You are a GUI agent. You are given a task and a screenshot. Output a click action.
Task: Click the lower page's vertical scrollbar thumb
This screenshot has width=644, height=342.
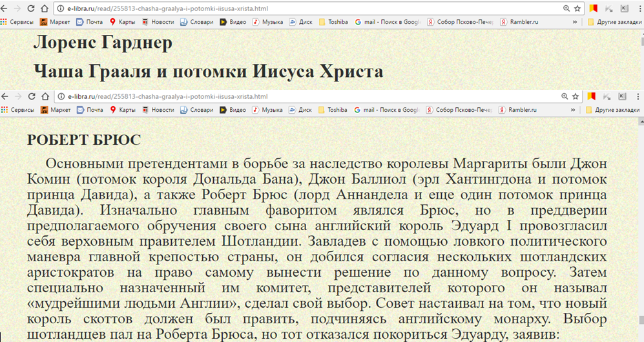click(641, 319)
